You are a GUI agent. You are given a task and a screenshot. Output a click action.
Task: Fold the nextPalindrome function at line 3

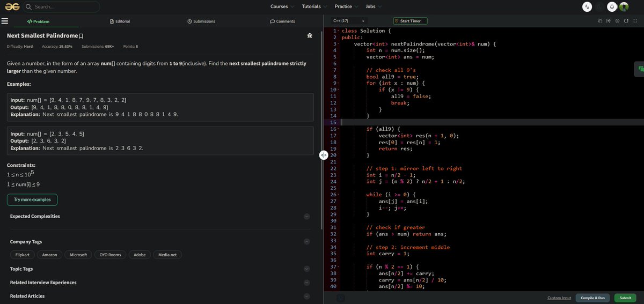pos(339,44)
